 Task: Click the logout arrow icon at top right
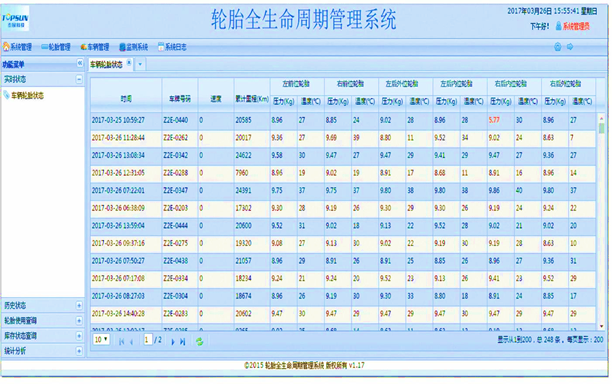coord(570,47)
